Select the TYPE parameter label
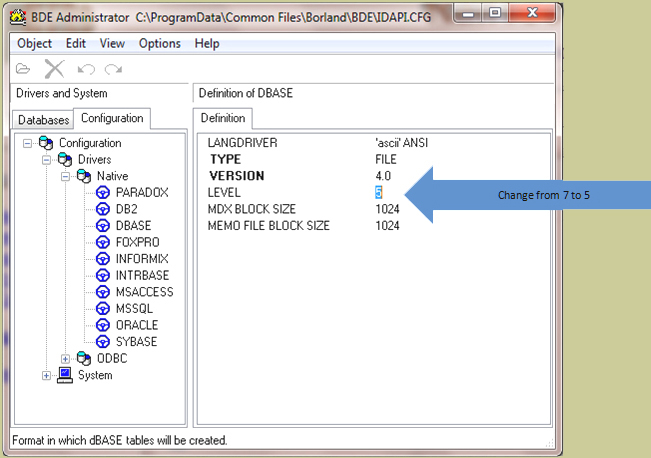The width and height of the screenshot is (651, 458). [225, 159]
